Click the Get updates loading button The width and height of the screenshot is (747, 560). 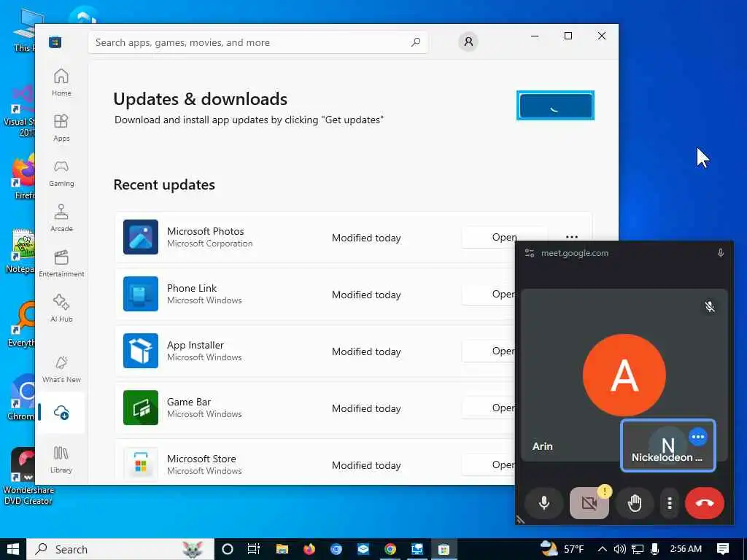555,105
